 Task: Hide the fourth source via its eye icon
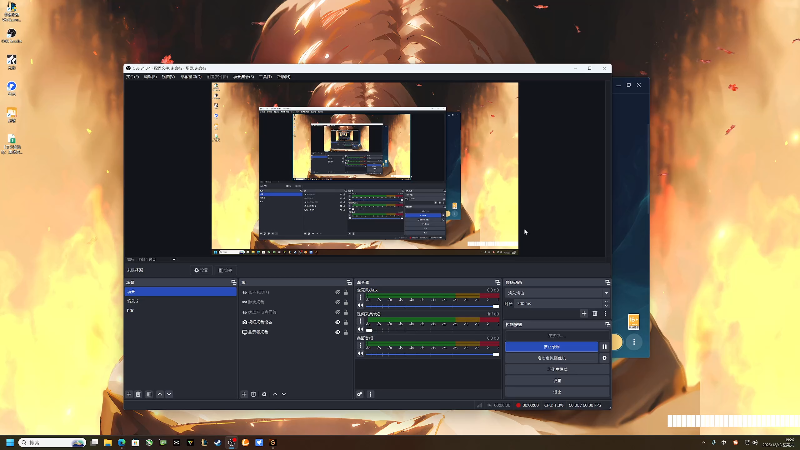coord(337,322)
